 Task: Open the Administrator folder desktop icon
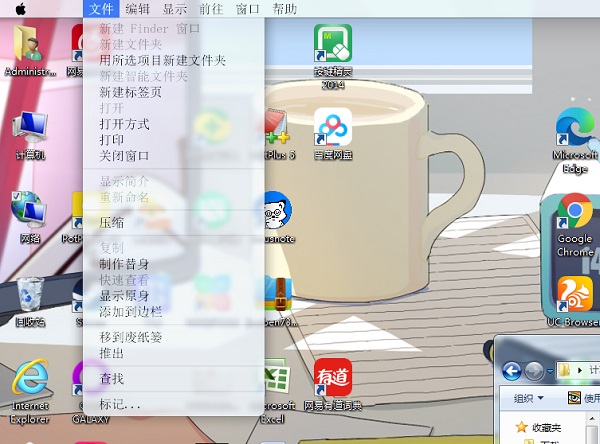29,49
